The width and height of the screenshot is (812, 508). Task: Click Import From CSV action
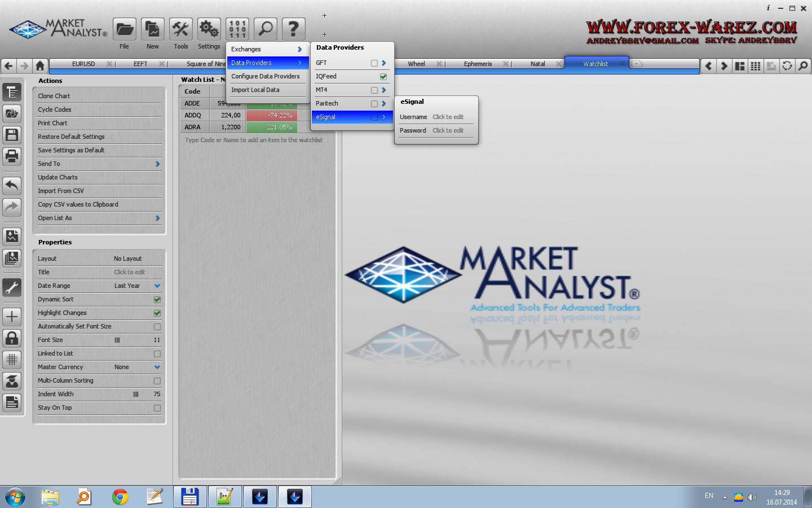(61, 191)
